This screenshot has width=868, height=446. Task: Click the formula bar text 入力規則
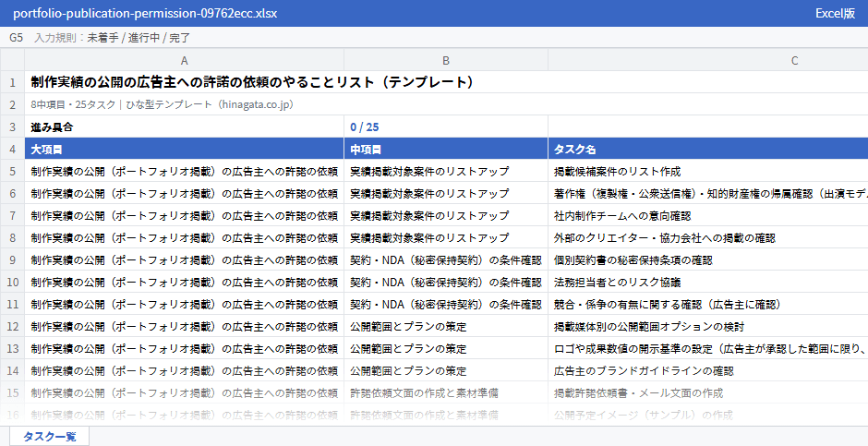55,38
